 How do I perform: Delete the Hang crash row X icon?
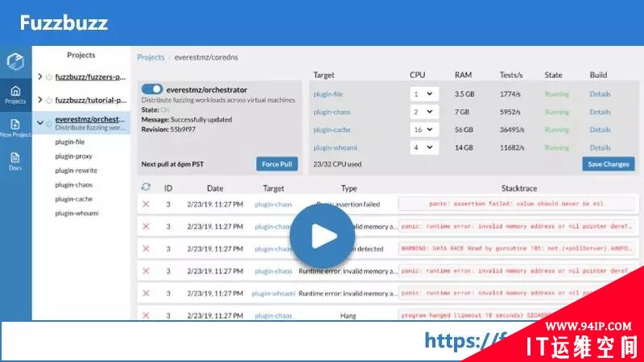(x=146, y=315)
